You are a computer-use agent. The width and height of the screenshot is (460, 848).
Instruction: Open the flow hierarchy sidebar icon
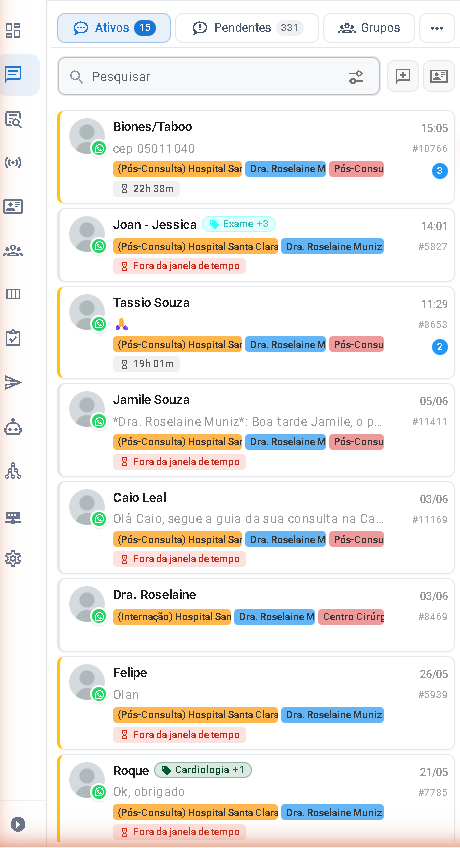(13, 471)
